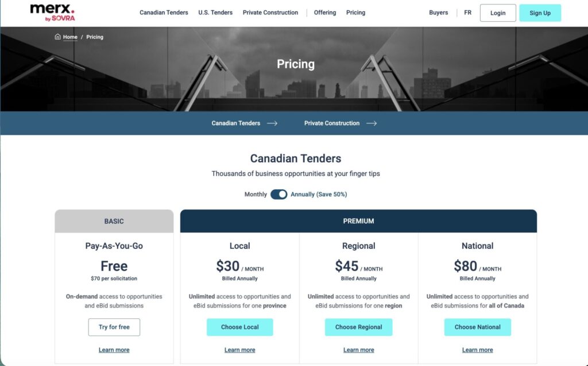The height and width of the screenshot is (366, 588).
Task: Open the Offering menu item
Action: click(x=325, y=12)
